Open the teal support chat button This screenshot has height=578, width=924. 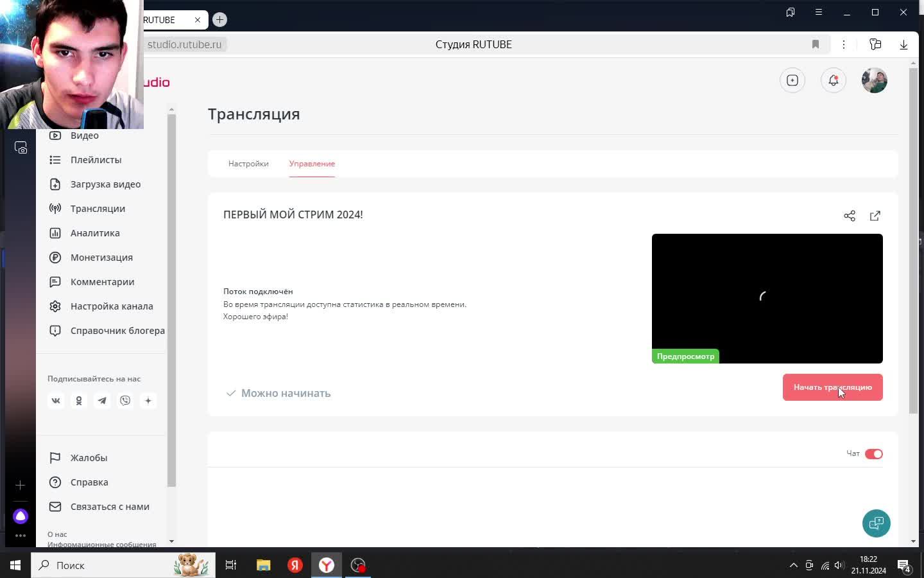click(877, 523)
